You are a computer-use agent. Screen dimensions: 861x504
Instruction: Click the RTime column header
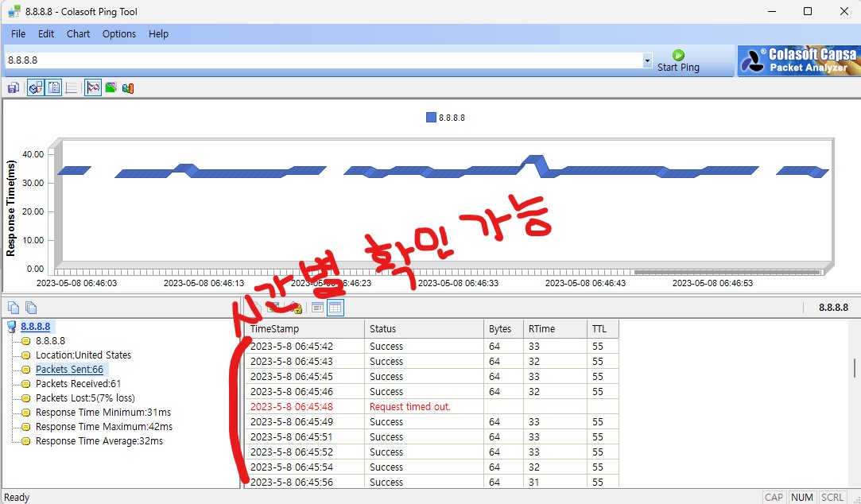pos(555,329)
